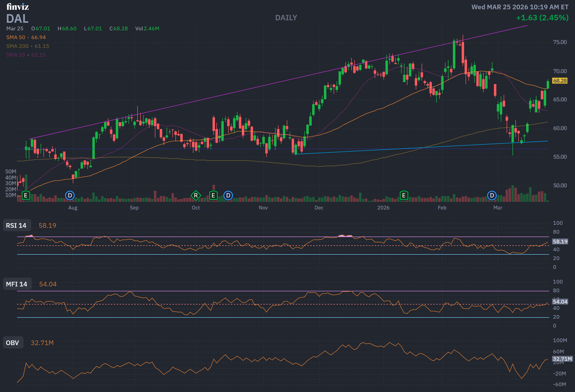This screenshot has height=392, width=575.
Task: Click the green diamond R marker at Oct
Action: (196, 196)
